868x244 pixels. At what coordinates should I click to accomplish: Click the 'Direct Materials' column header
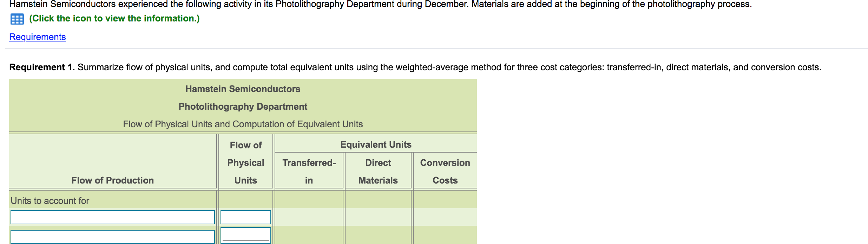click(378, 172)
